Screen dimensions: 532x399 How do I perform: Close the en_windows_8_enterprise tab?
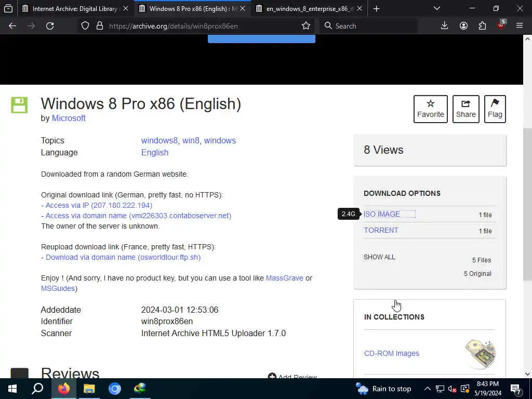click(360, 8)
